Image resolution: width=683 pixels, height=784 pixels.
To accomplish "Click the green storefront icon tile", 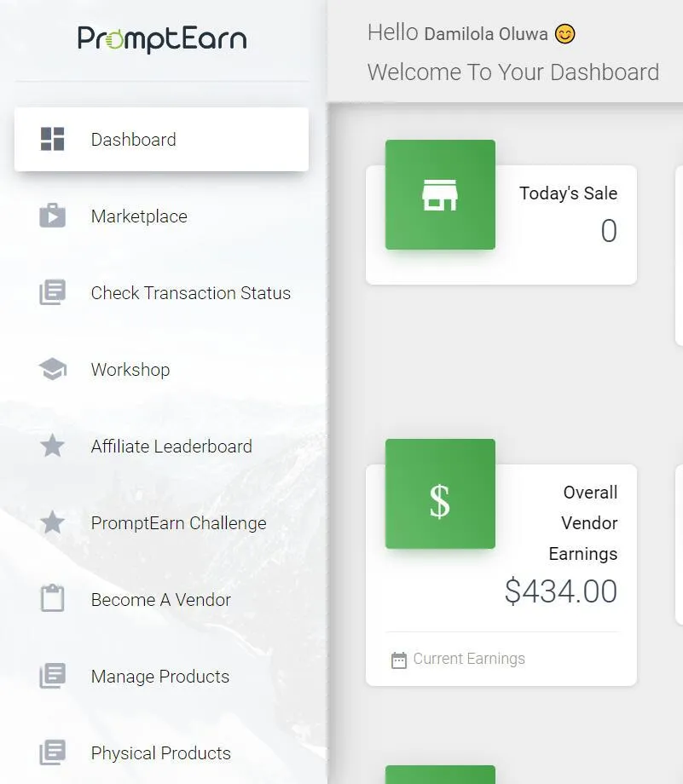I will (440, 194).
